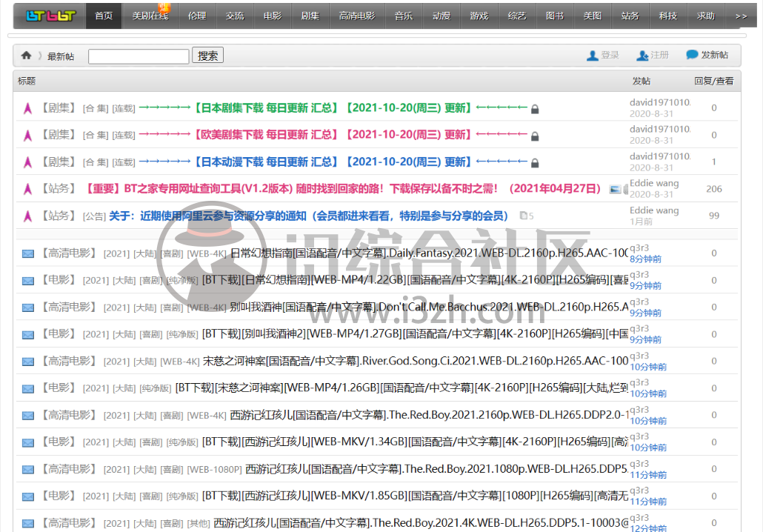The image size is (763, 532).
Task: Open the 综艺 nav tab
Action: (x=517, y=16)
